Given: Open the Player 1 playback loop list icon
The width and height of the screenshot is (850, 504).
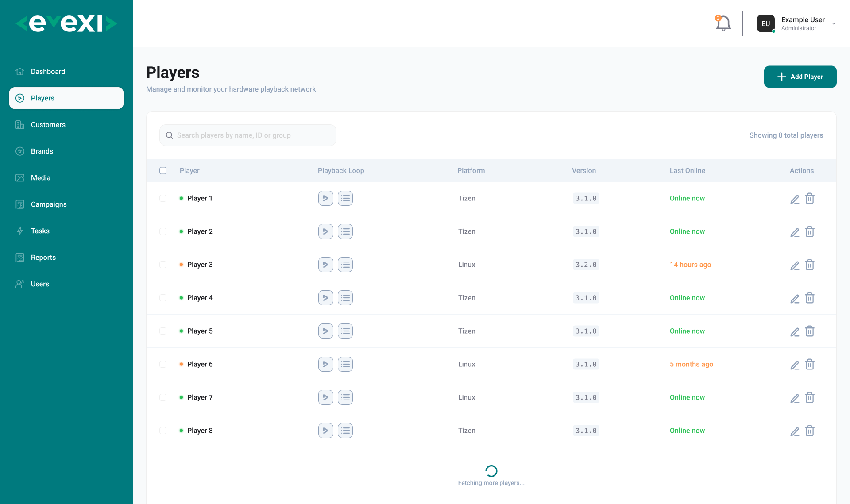Looking at the screenshot, I should 345,198.
